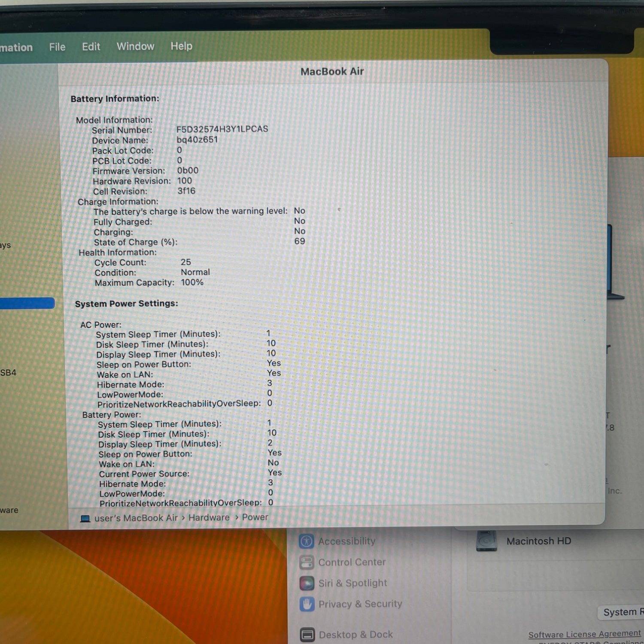Click the "MacBook Air" window title
The height and width of the screenshot is (644, 644).
[x=332, y=72]
